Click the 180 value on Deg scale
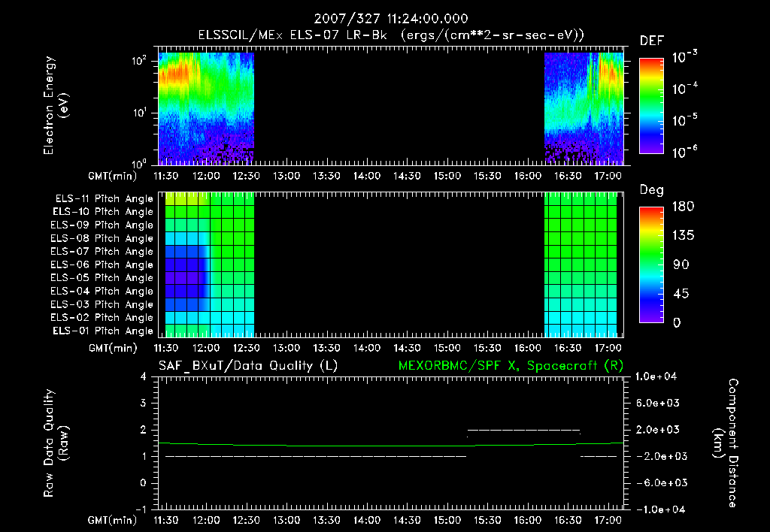The height and width of the screenshot is (532, 770). (x=683, y=206)
